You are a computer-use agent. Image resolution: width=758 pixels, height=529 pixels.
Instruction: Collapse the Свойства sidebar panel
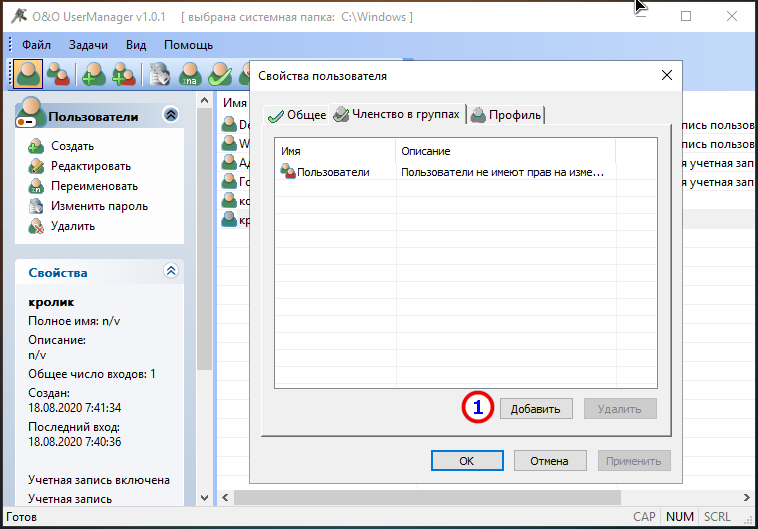point(171,270)
